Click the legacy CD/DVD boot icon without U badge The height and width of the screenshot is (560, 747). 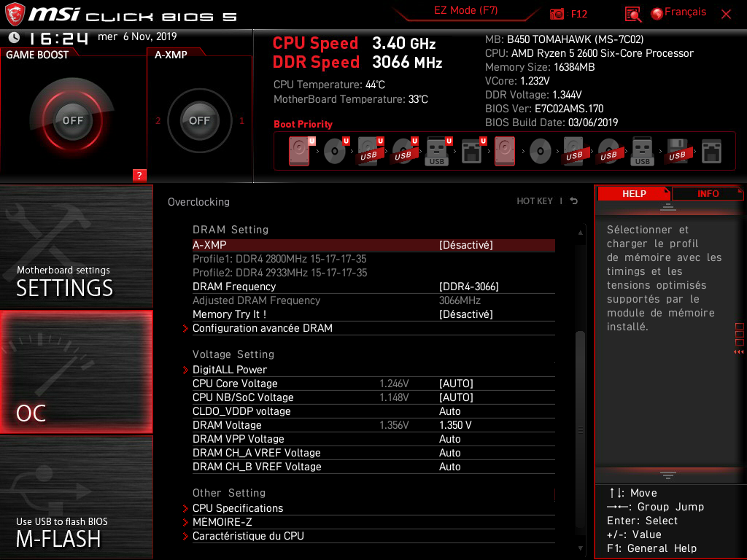pos(541,152)
